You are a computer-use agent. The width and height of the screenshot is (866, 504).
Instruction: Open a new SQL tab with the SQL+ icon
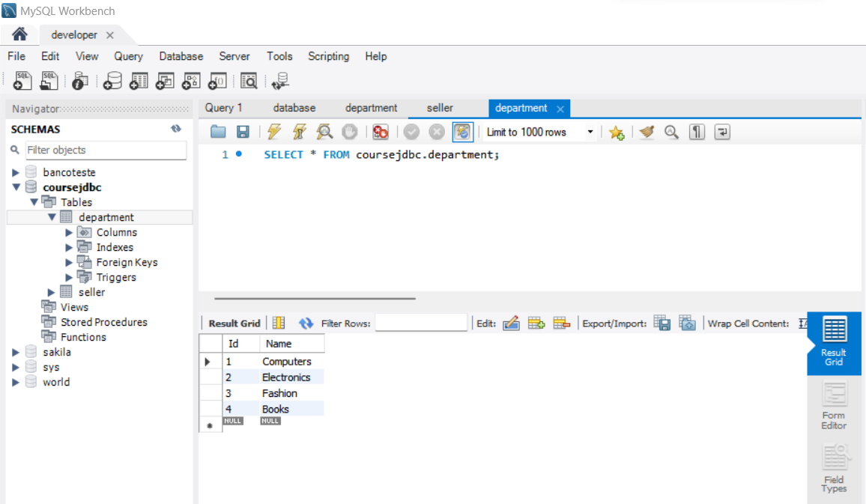(22, 80)
